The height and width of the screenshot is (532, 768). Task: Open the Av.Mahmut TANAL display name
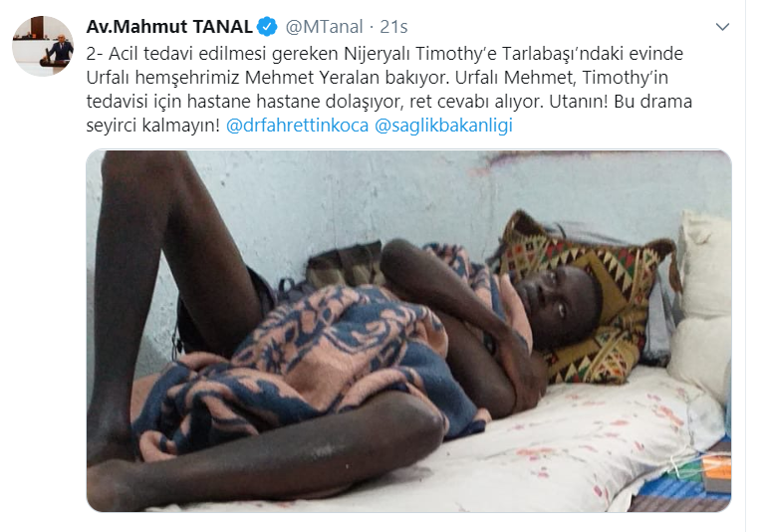(169, 27)
